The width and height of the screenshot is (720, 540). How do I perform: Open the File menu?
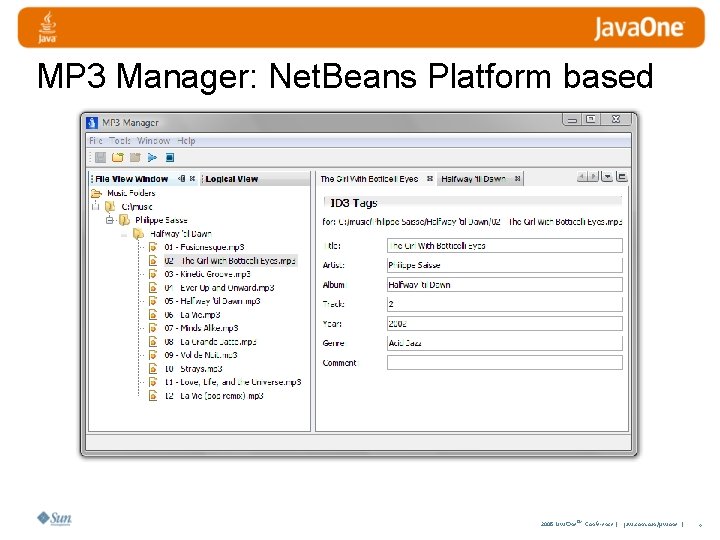[x=96, y=141]
